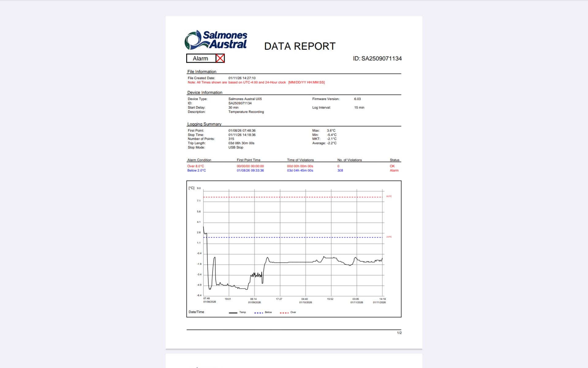The height and width of the screenshot is (368, 588).
Task: Click the 8.0°C threshold label on chart
Action: (x=389, y=196)
